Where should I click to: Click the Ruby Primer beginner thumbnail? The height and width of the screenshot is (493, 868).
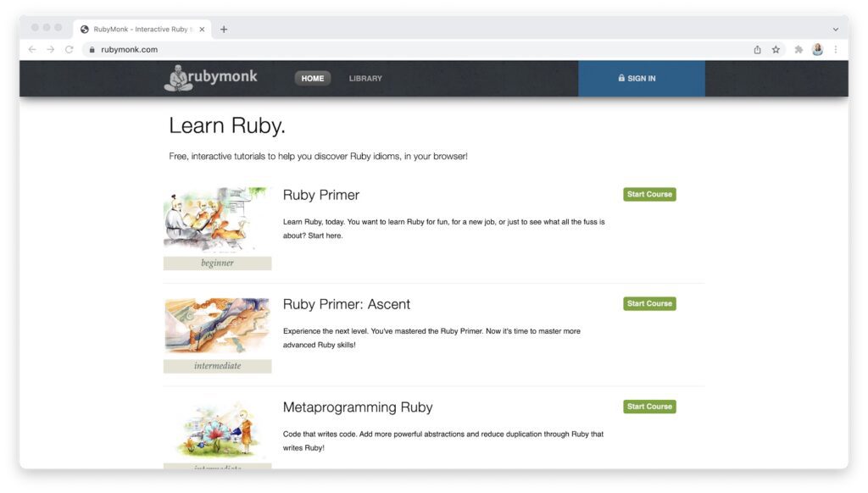click(x=217, y=219)
